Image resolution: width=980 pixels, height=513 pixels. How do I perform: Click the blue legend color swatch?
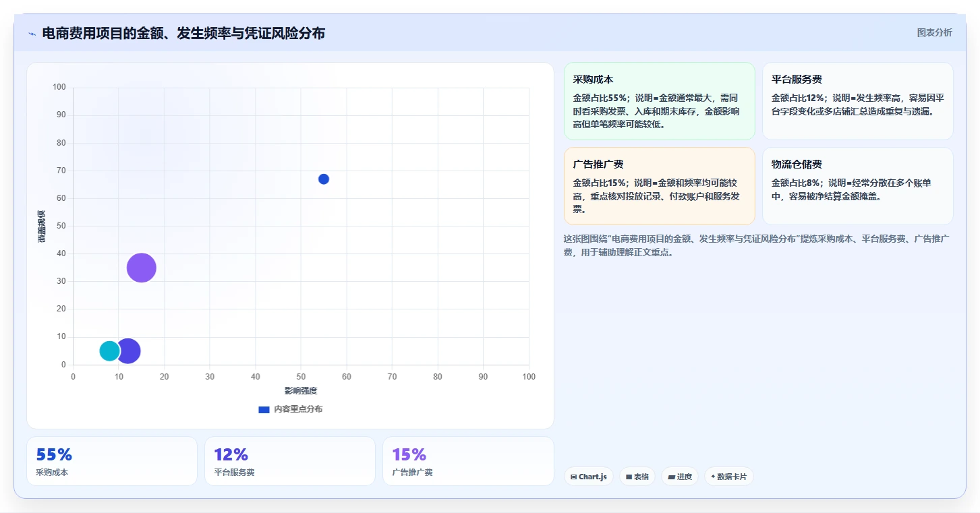[264, 409]
